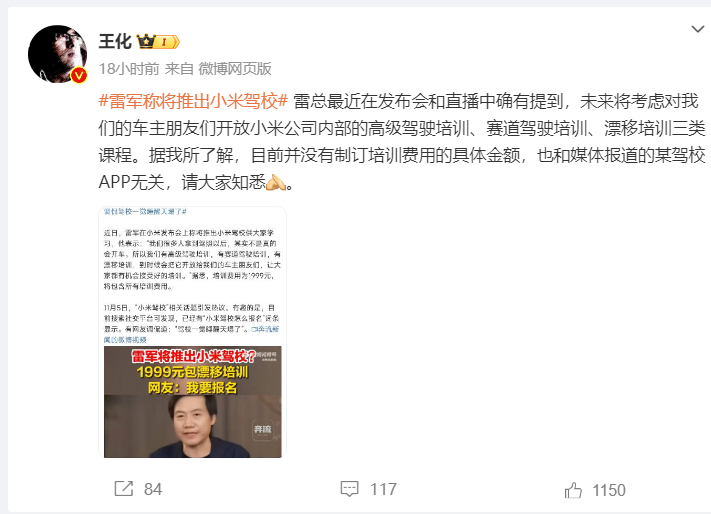Click the crown membership icon
The image size is (711, 514).
(146, 41)
